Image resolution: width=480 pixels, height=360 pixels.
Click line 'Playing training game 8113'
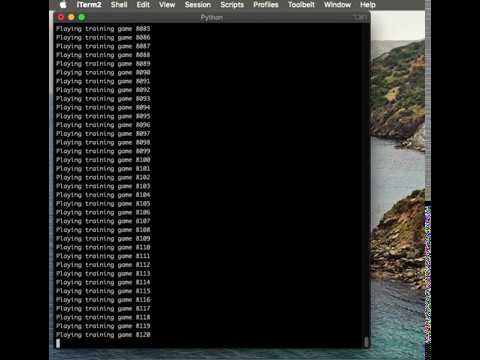103,274
